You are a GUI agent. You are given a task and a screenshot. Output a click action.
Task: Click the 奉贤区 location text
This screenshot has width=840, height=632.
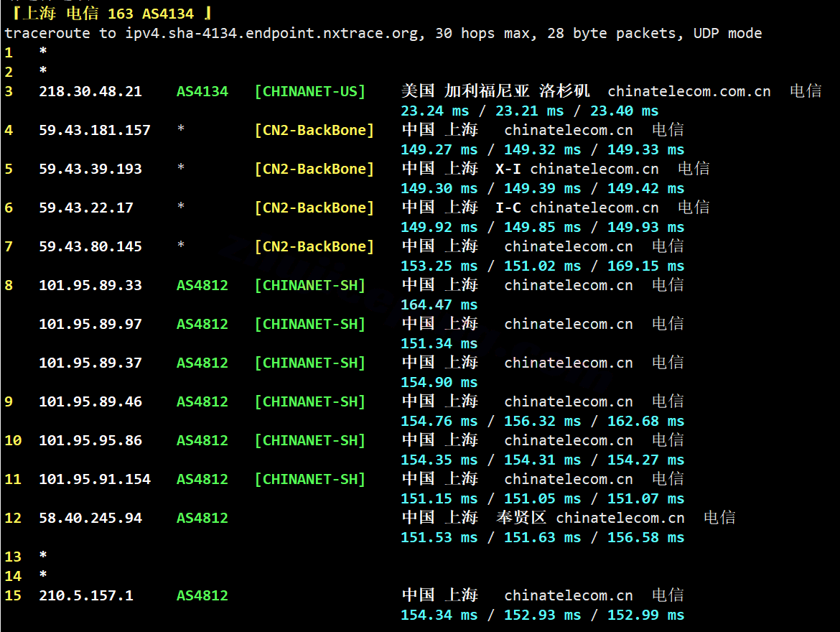pos(521,518)
